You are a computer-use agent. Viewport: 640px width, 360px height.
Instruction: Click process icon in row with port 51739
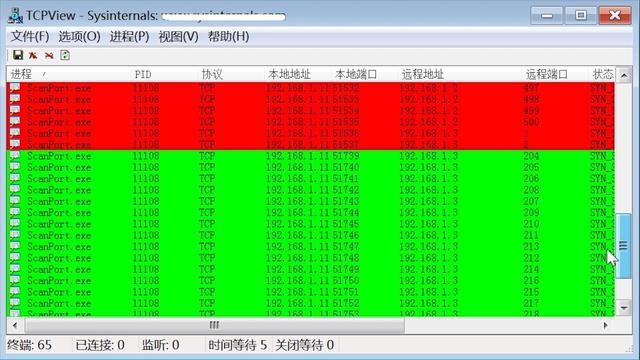click(x=15, y=156)
